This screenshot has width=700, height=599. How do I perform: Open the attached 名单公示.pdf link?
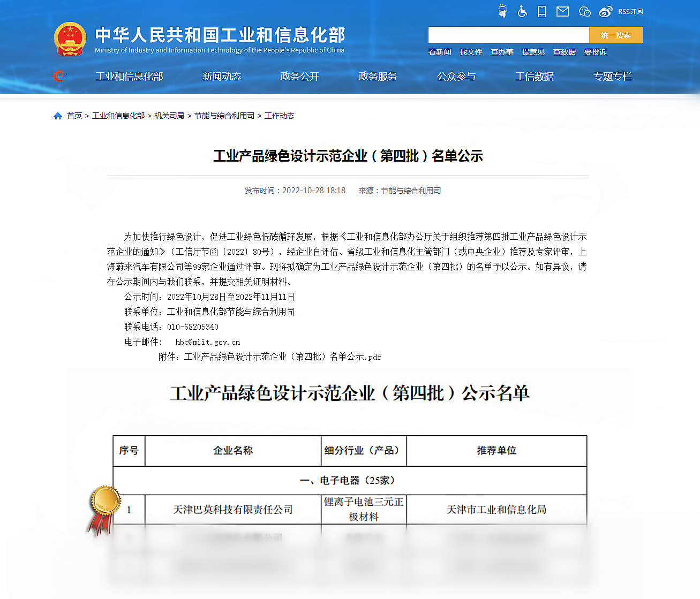(282, 357)
